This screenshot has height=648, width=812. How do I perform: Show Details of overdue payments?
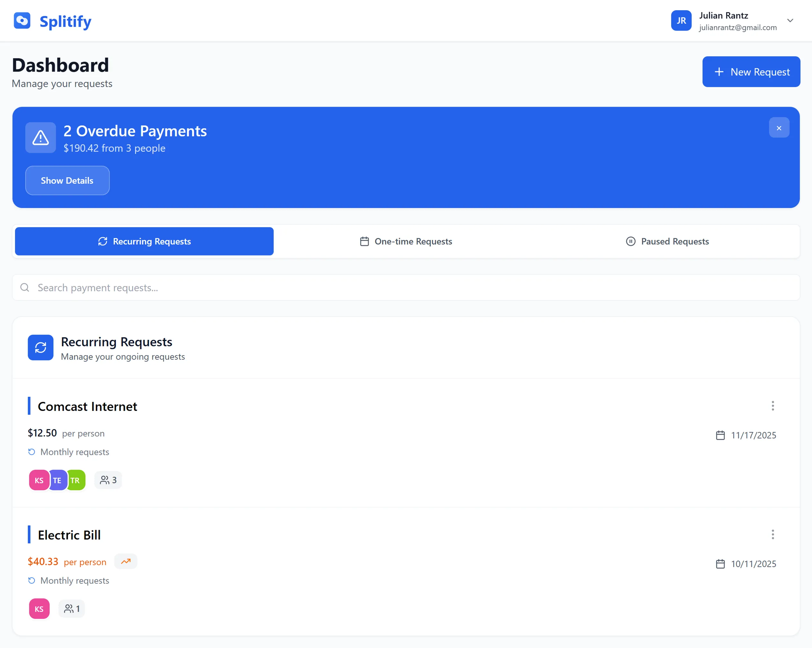tap(68, 180)
